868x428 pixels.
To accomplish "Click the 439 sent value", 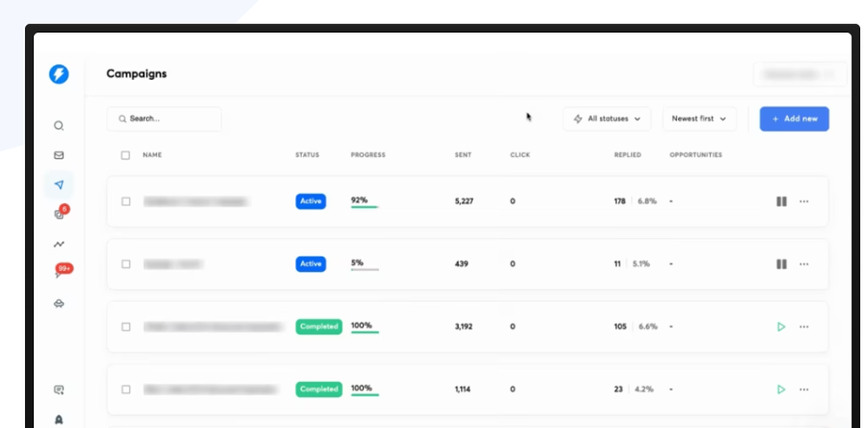I will [461, 264].
